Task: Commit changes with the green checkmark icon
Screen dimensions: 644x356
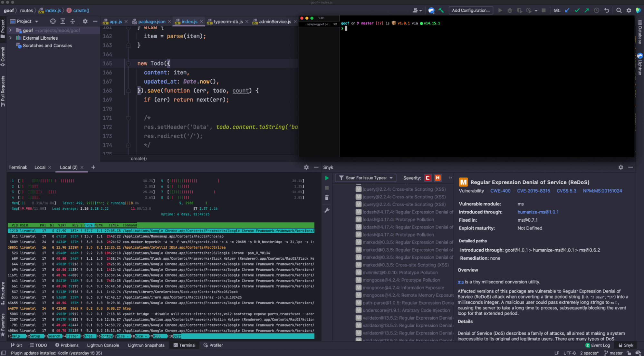Action: [x=577, y=10]
